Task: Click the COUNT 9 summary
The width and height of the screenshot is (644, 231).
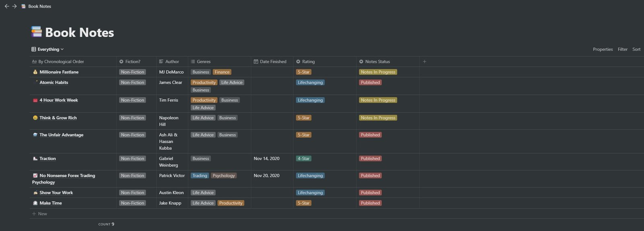Action: (x=106, y=224)
